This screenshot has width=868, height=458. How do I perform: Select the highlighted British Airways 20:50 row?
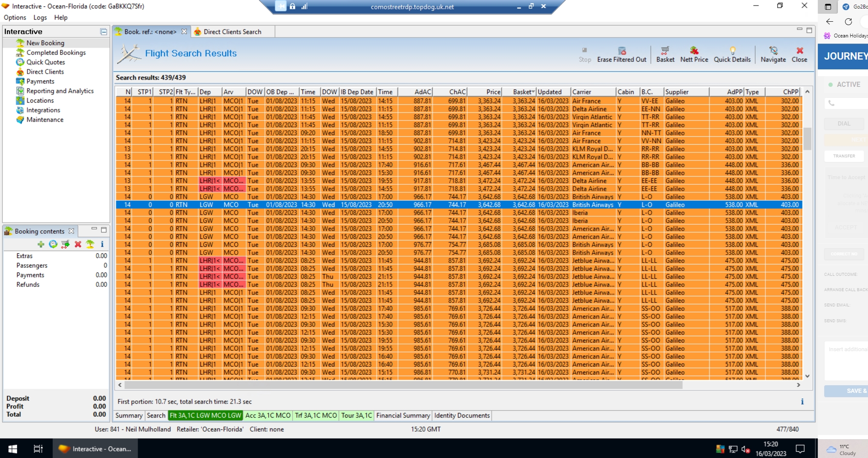click(459, 205)
